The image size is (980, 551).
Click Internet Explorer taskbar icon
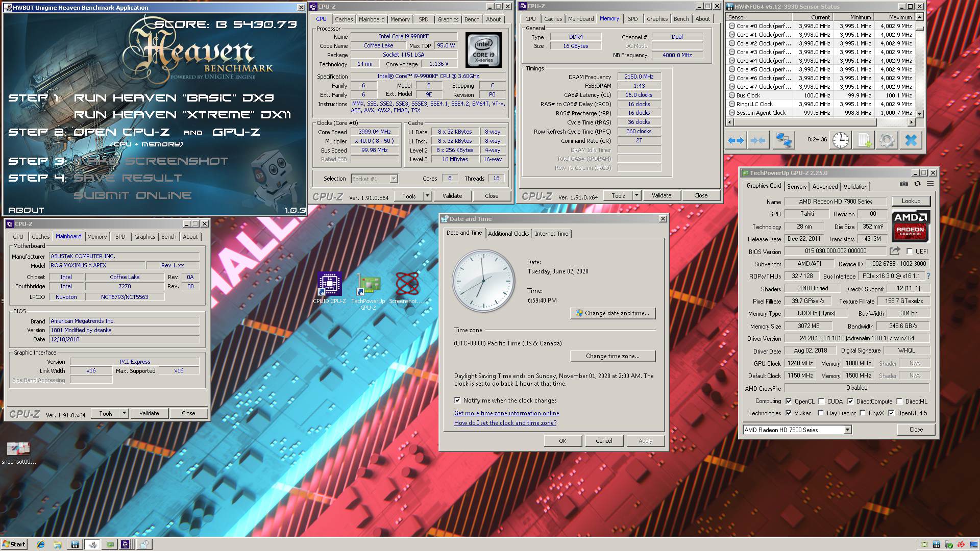[41, 544]
